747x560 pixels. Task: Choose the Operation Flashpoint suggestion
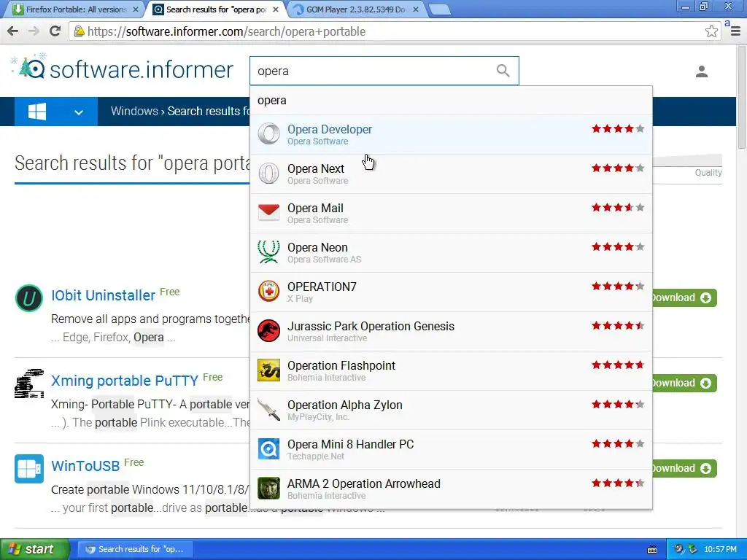[x=451, y=371]
